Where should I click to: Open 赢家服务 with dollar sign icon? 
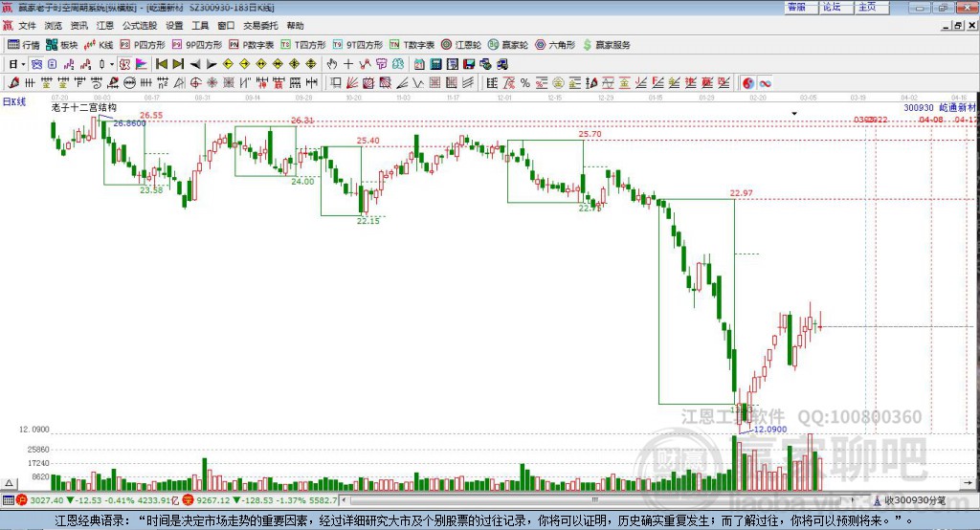pyautogui.click(x=606, y=45)
